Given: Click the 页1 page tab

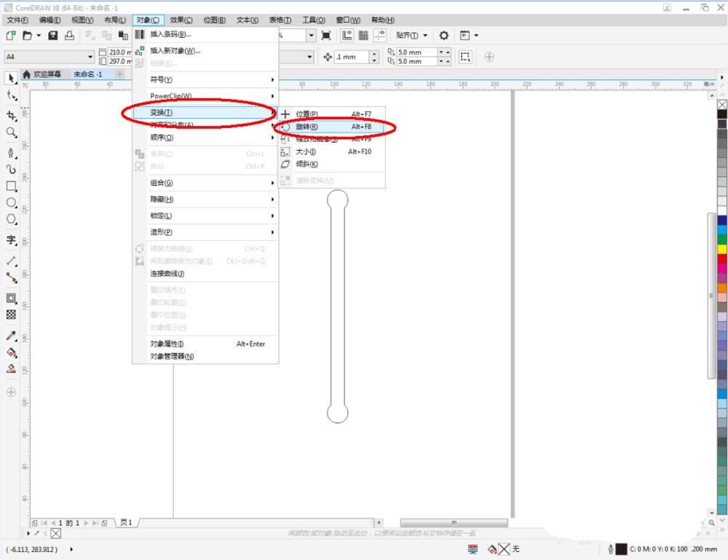Looking at the screenshot, I should pos(127,522).
